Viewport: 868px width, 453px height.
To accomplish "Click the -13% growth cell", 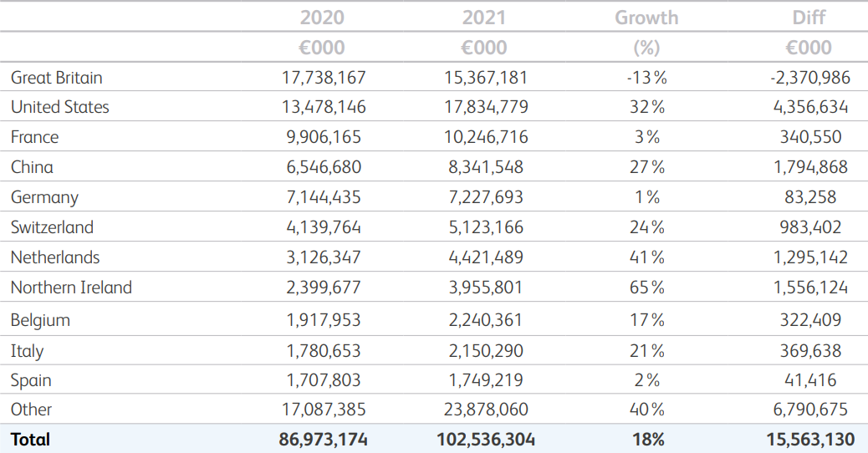I will tap(646, 78).
